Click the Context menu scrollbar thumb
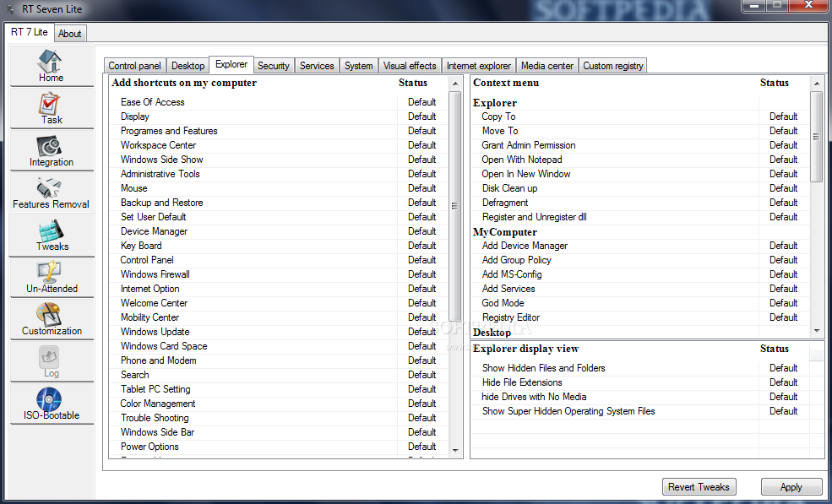 [817, 137]
